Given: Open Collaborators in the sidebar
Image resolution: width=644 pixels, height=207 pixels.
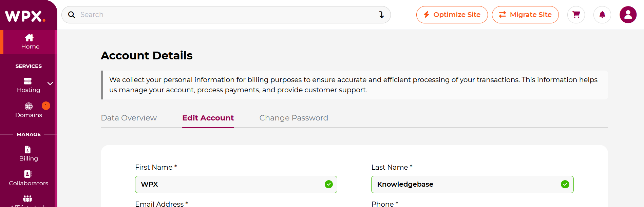Looking at the screenshot, I should pyautogui.click(x=29, y=178).
